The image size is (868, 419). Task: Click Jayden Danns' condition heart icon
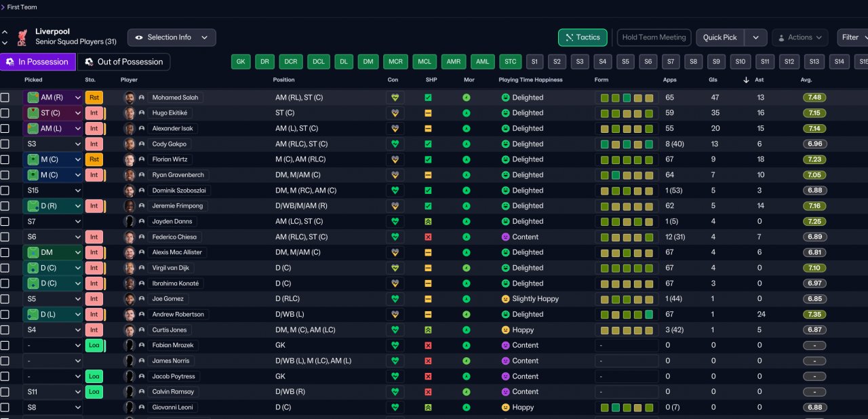coord(393,221)
